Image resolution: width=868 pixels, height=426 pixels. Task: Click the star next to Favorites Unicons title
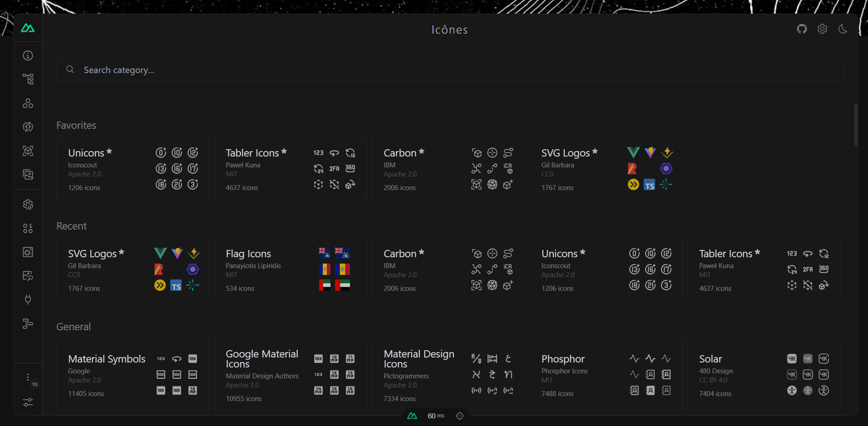pos(109,151)
